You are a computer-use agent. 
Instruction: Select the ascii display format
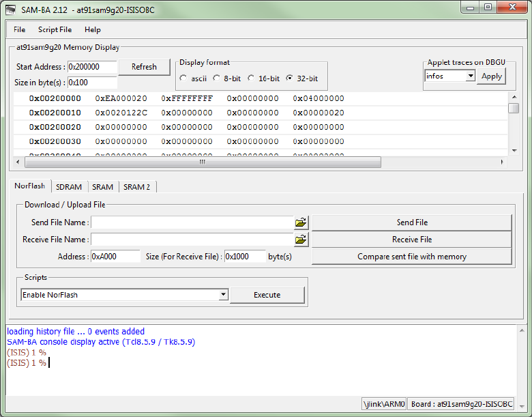point(183,78)
